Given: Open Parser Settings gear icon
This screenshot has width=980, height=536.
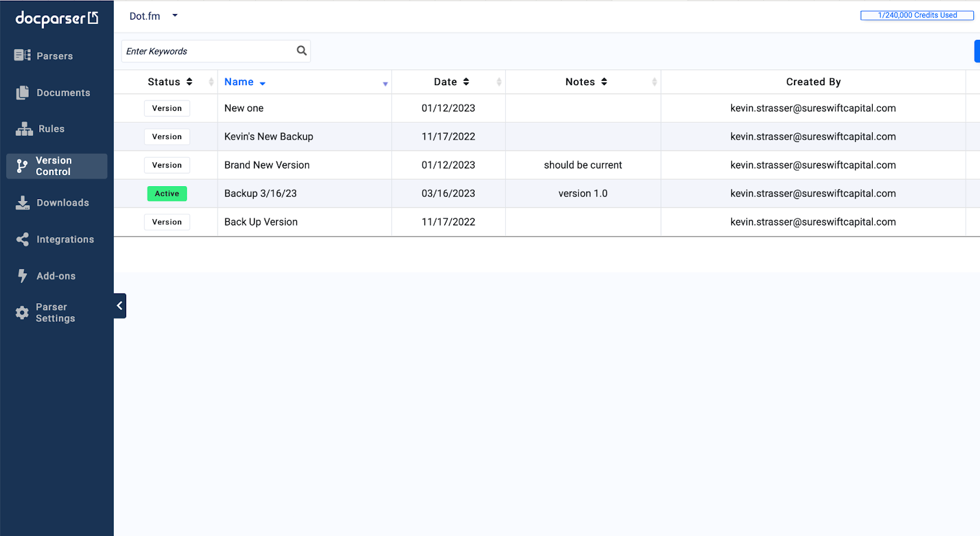Looking at the screenshot, I should point(22,312).
